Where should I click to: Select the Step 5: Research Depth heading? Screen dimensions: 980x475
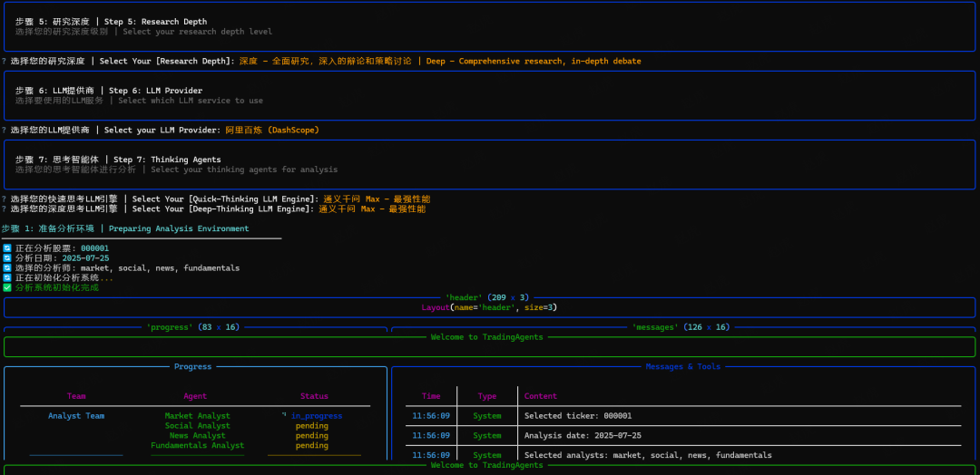pyautogui.click(x=156, y=22)
